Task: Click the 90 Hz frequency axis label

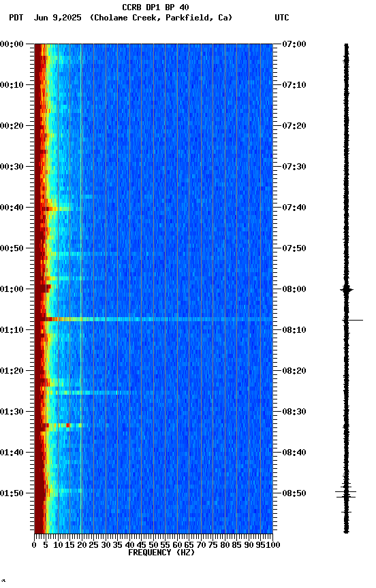Action: pos(249,545)
